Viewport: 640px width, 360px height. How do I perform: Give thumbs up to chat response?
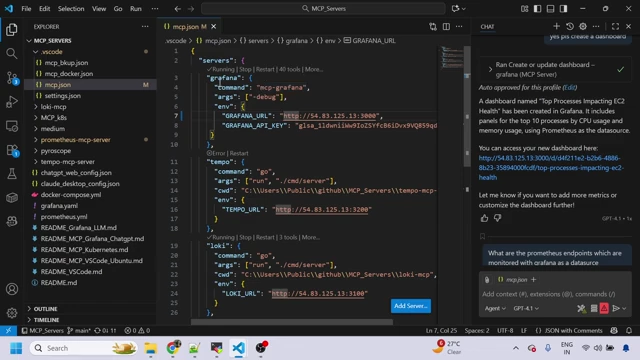[x=484, y=218]
